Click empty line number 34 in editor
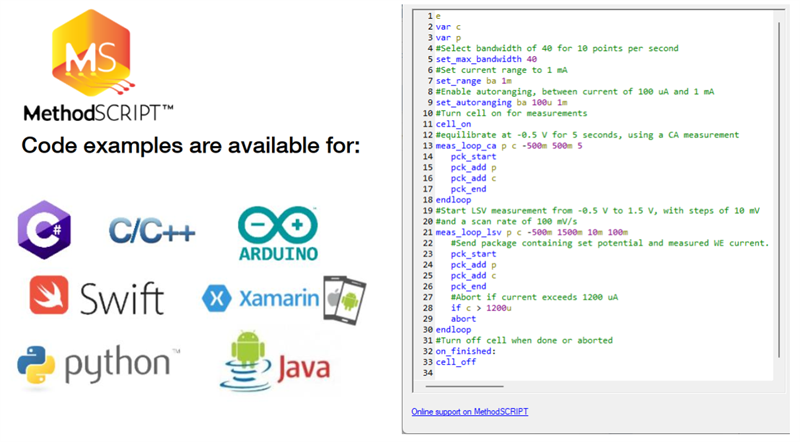800x442 pixels. pyautogui.click(x=428, y=373)
